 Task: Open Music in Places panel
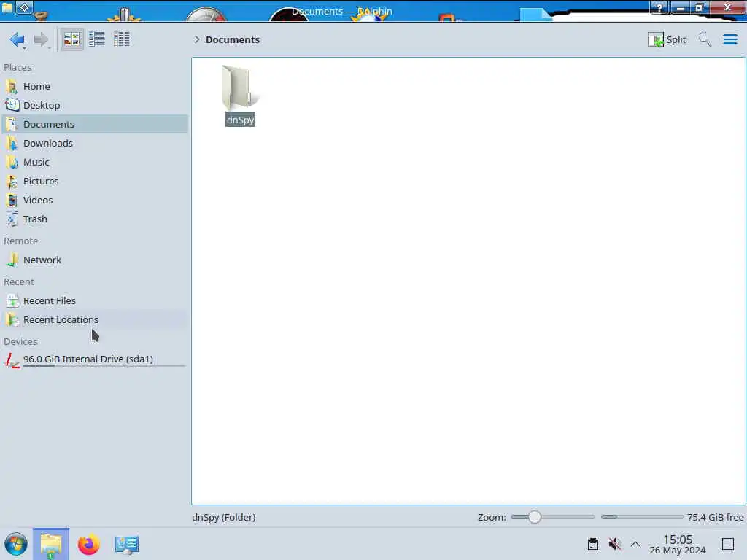(x=95, y=163)
